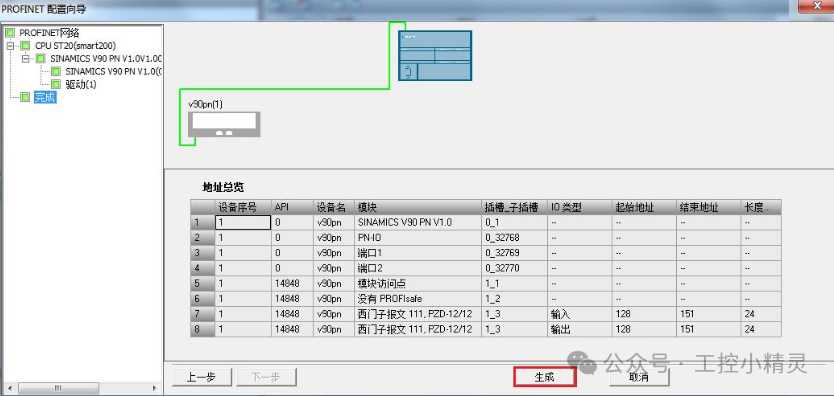Click the PN-IO module cell
The height and width of the screenshot is (396, 834).
[x=418, y=238]
